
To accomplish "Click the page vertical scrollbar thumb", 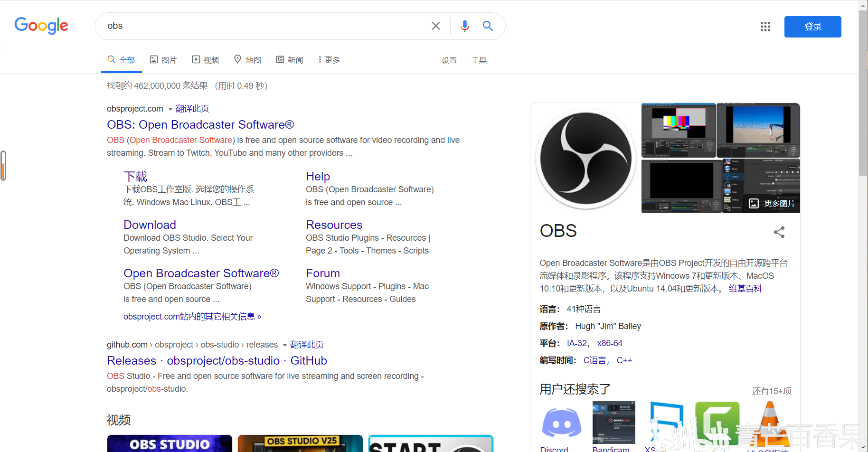I will (863, 93).
